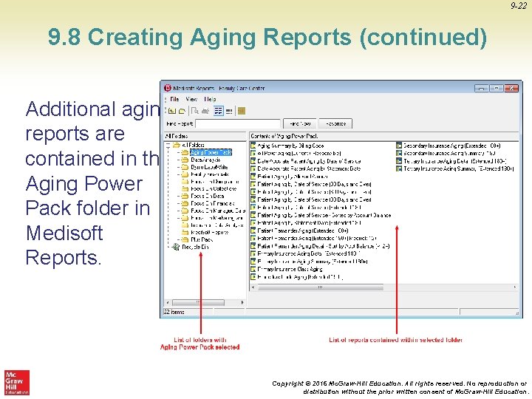Click the Aging Power Pack folder icon
The image size is (532, 399).
pos(185,152)
